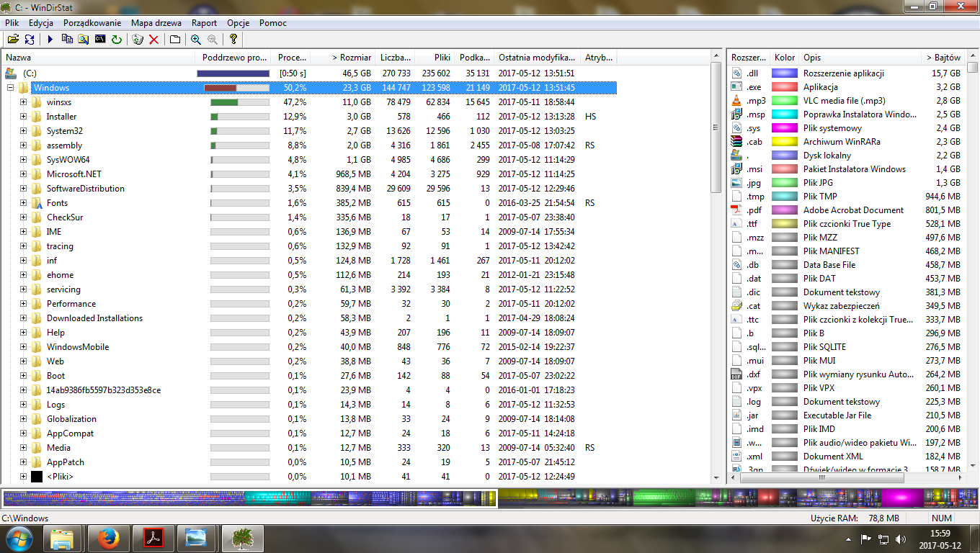Screen dimensions: 980x553
Task: Show hidden tray icons arrow
Action: tap(849, 539)
